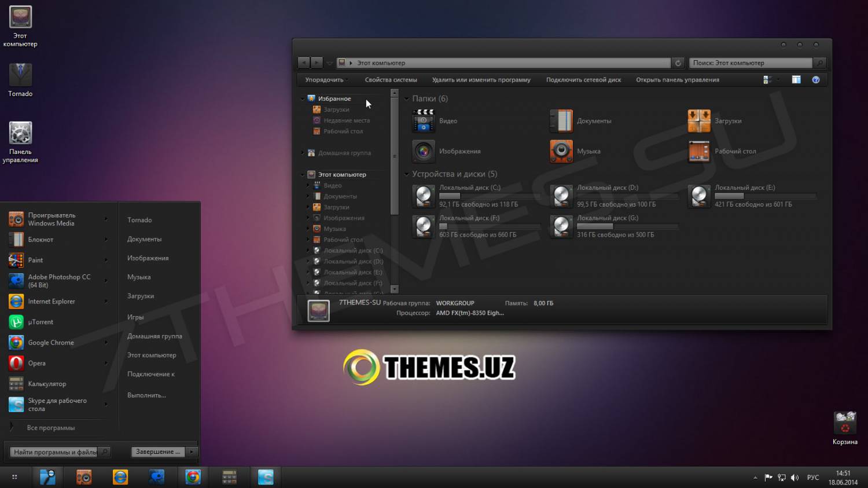Open uTorrent from Start menu
Viewport: 868px width, 488px height.
[41, 322]
